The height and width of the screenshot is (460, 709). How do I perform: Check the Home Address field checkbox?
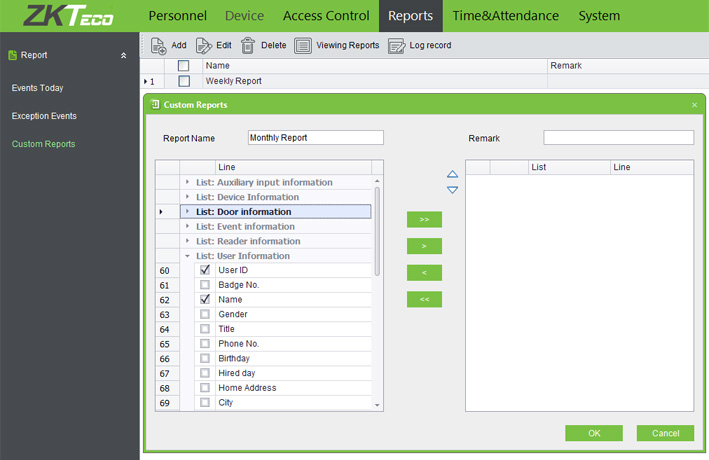205,388
